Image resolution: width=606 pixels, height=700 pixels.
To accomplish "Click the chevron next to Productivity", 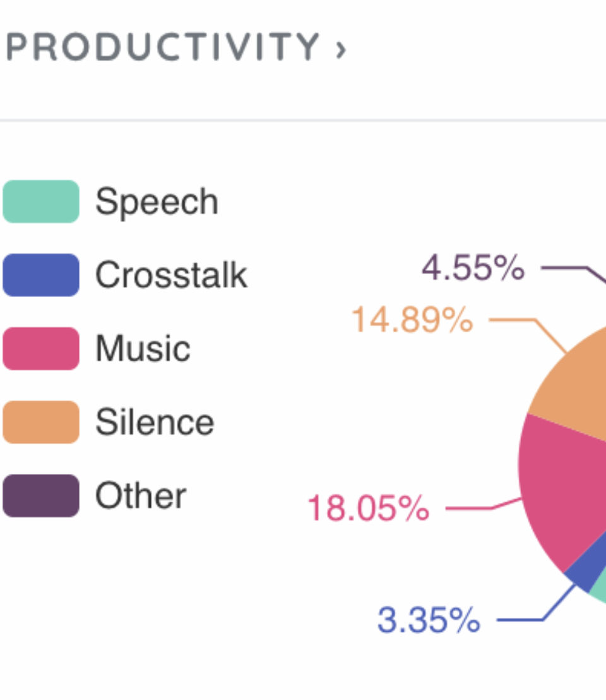I will tap(341, 49).
